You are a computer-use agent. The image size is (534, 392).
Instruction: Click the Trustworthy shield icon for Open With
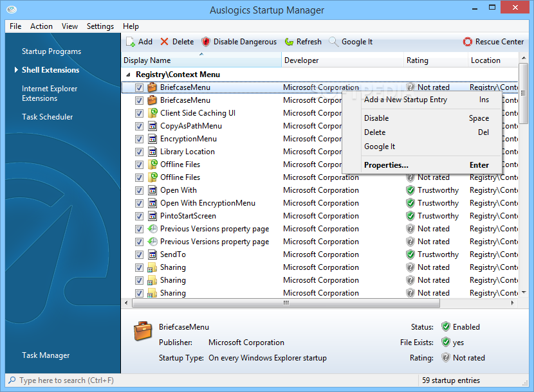tap(410, 190)
